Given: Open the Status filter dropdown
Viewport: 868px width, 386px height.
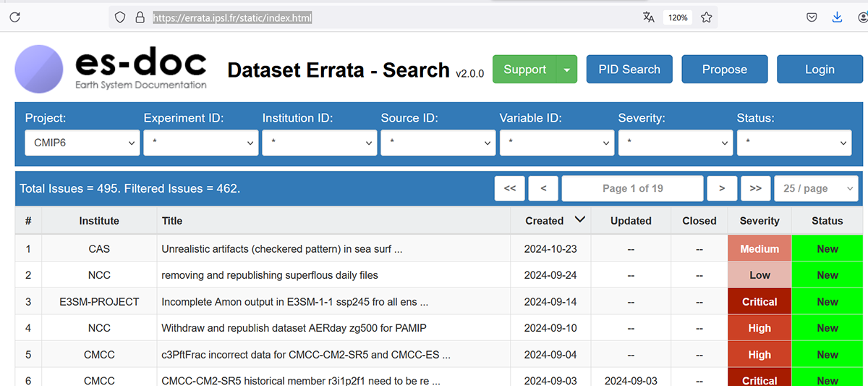Looking at the screenshot, I should pyautogui.click(x=794, y=143).
